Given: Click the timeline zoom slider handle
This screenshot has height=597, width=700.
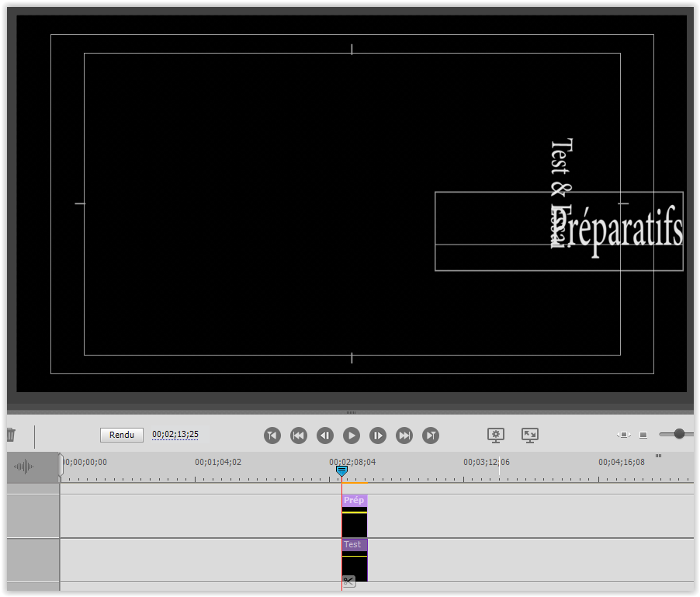Looking at the screenshot, I should pos(679,433).
